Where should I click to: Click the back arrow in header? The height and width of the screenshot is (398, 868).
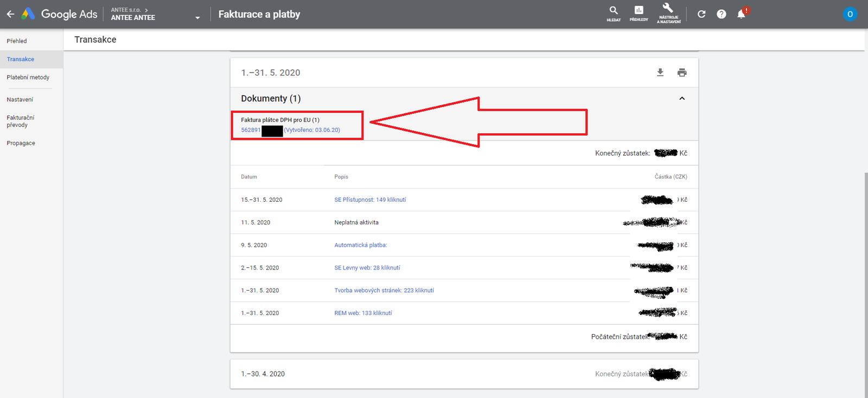coord(10,14)
